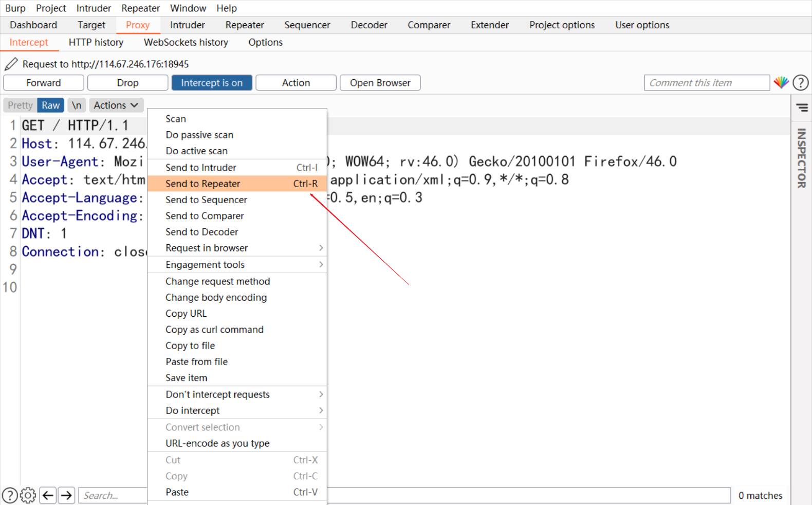Open the help question mark near comment field
This screenshot has width=812, height=505.
[801, 82]
